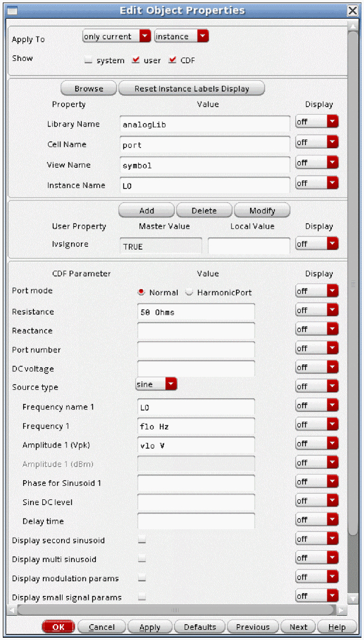Open the instance type dropdown
This screenshot has width=364, height=640.
coord(181,37)
